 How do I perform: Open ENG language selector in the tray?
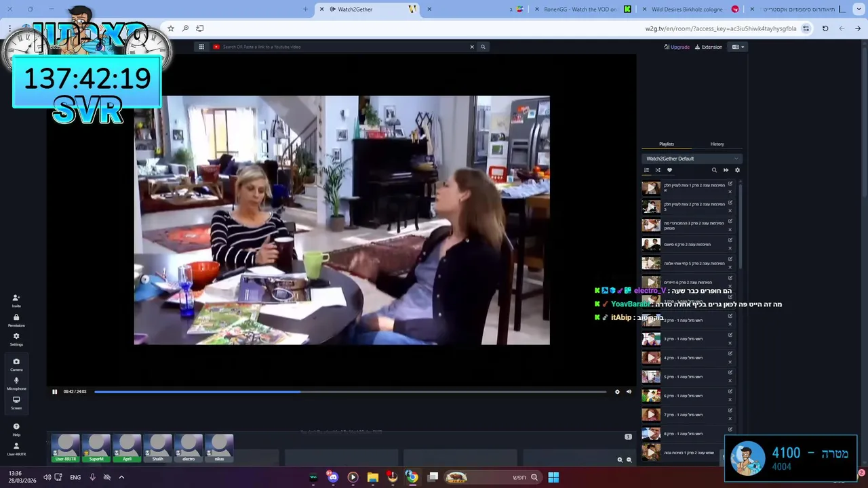click(x=75, y=477)
